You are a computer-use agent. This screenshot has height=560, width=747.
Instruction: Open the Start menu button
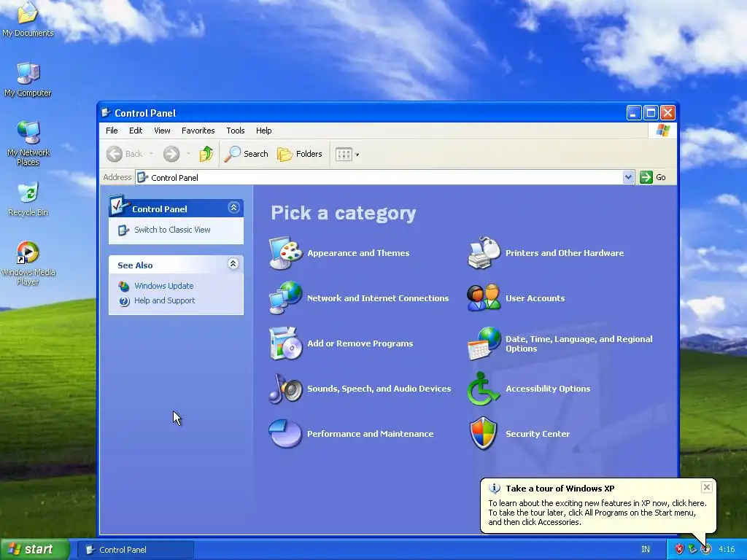coord(35,549)
